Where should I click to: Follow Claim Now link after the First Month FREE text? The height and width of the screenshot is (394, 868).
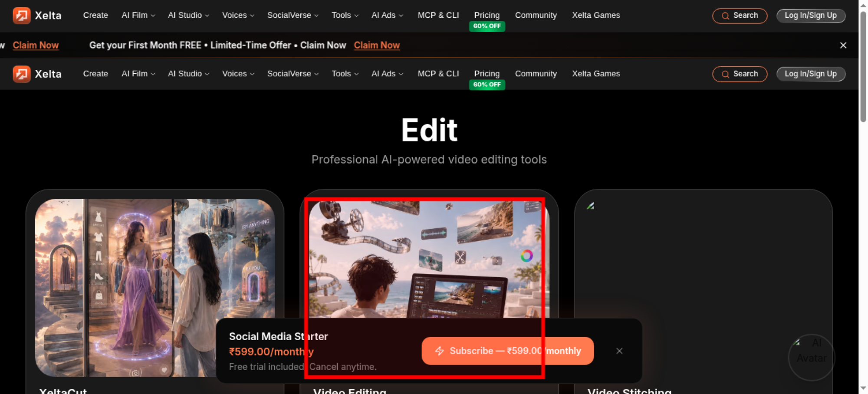pos(377,45)
